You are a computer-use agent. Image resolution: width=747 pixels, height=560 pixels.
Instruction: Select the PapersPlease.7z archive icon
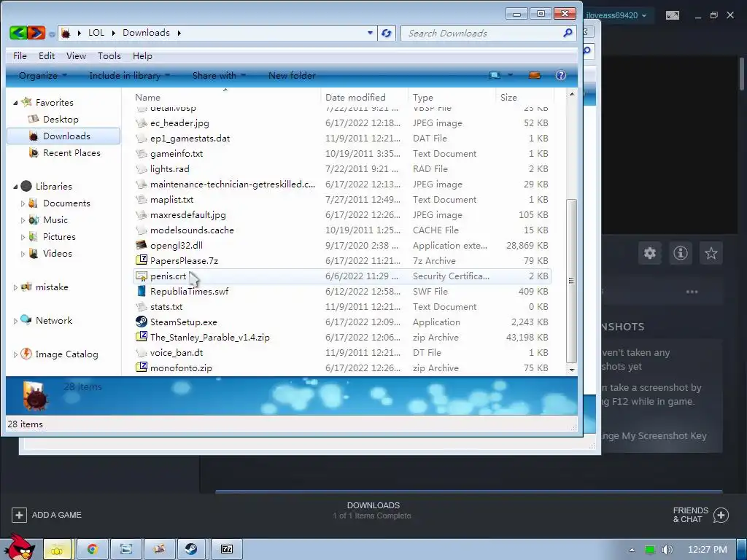click(142, 260)
